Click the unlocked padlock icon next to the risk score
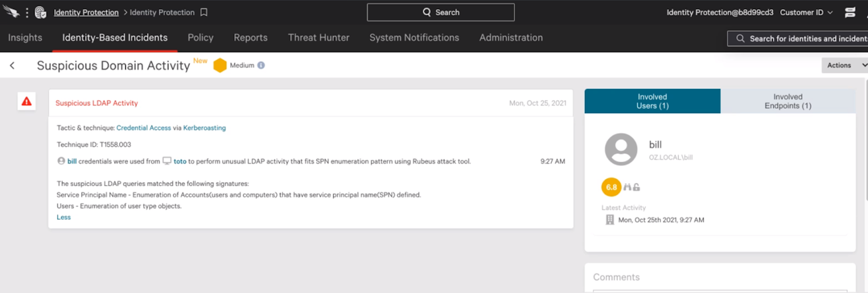The width and height of the screenshot is (868, 293). click(x=636, y=187)
